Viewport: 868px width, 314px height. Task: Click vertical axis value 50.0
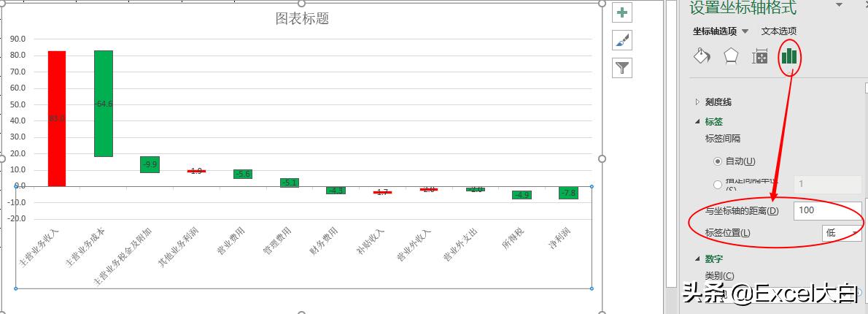tap(18, 104)
